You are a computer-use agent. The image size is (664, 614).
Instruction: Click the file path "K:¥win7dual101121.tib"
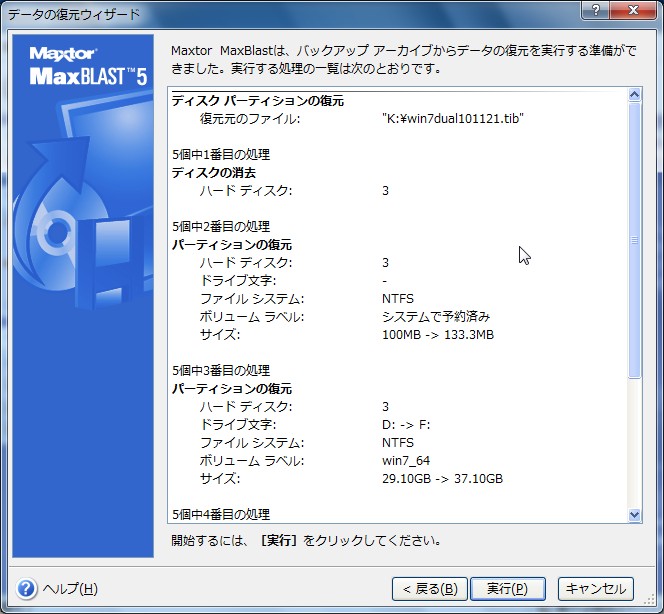tap(453, 119)
